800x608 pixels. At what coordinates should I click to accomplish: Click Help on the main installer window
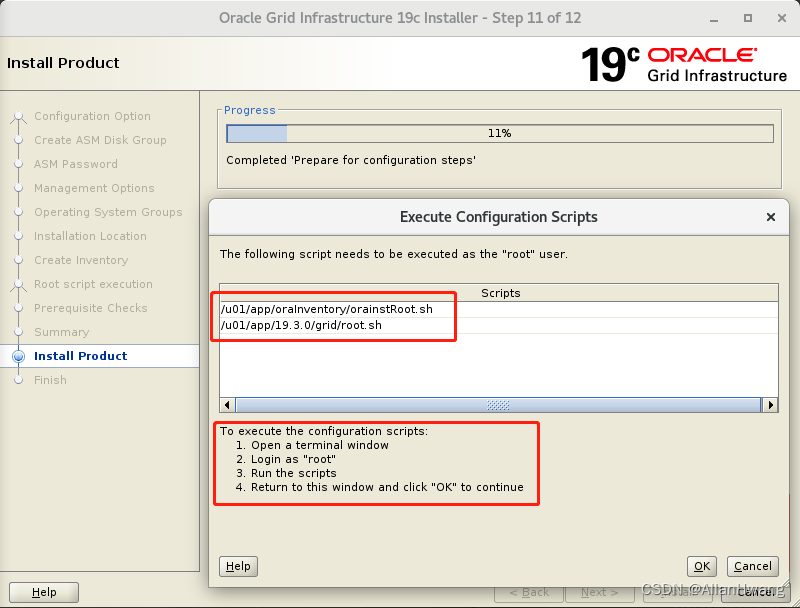point(44,592)
